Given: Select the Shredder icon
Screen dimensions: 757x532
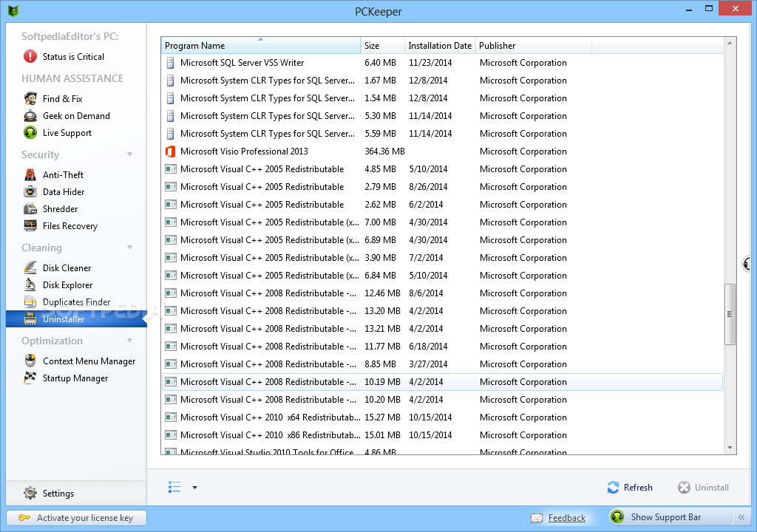Looking at the screenshot, I should (30, 208).
